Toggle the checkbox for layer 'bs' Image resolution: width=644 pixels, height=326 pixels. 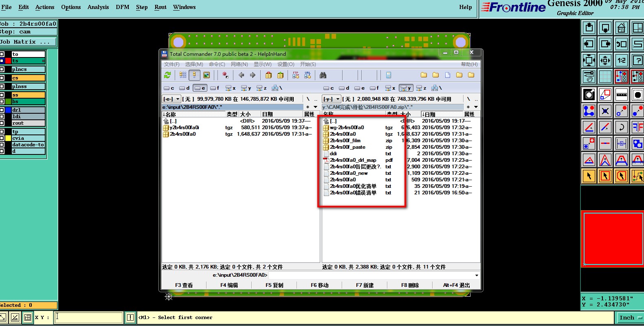point(2,101)
